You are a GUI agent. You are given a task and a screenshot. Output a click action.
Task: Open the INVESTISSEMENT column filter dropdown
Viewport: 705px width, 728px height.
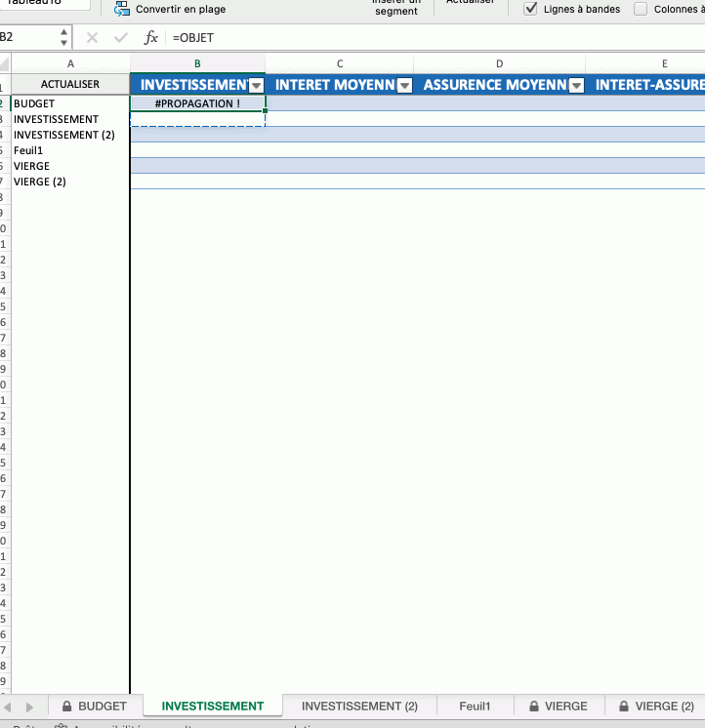click(256, 85)
